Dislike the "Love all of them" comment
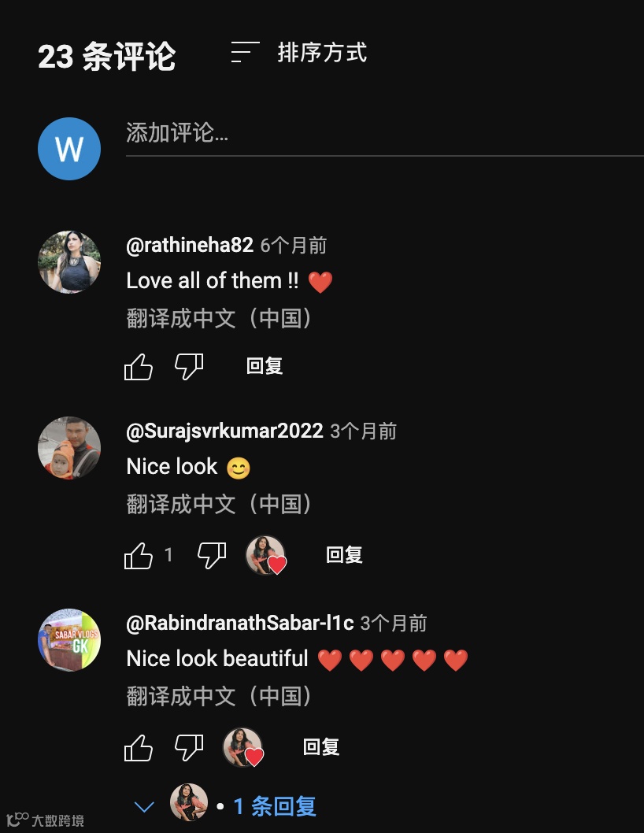 (189, 367)
